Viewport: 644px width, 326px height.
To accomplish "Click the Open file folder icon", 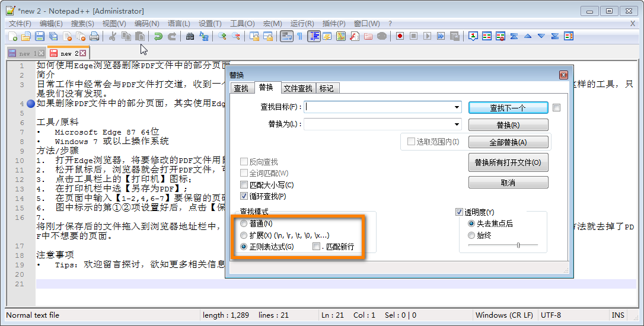I will tap(26, 37).
